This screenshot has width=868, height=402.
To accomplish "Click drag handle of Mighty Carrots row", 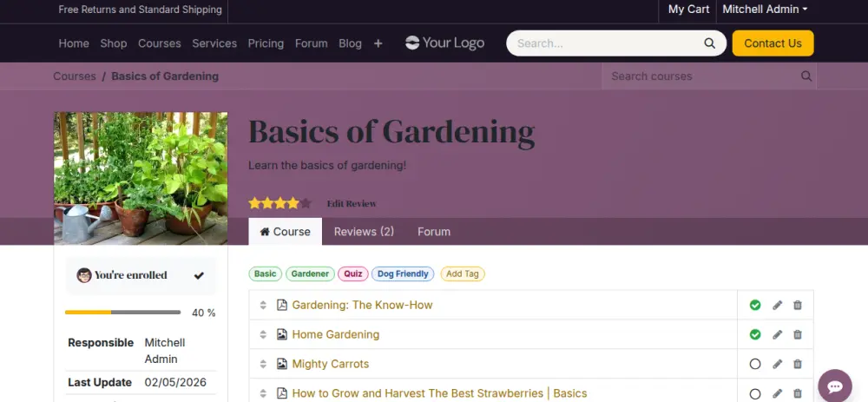I will [x=264, y=364].
